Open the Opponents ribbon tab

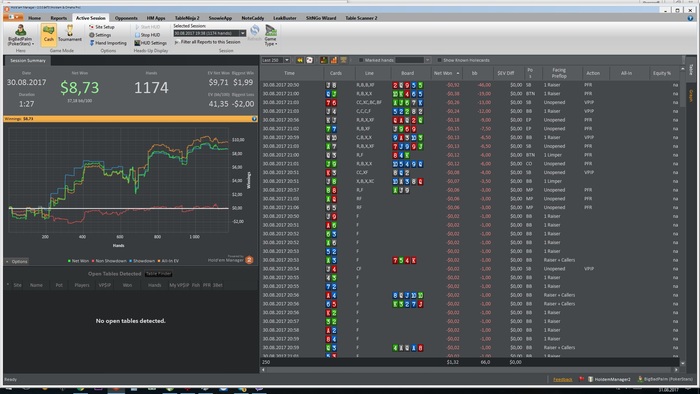point(126,18)
